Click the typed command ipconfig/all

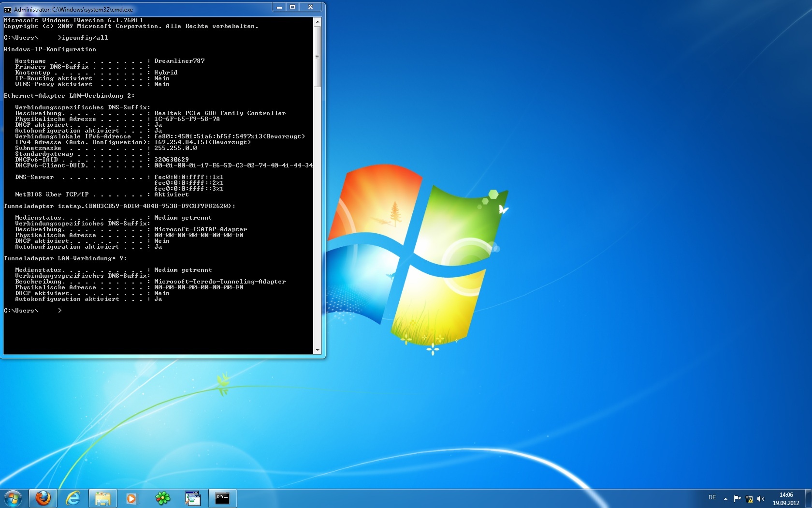pyautogui.click(x=85, y=38)
